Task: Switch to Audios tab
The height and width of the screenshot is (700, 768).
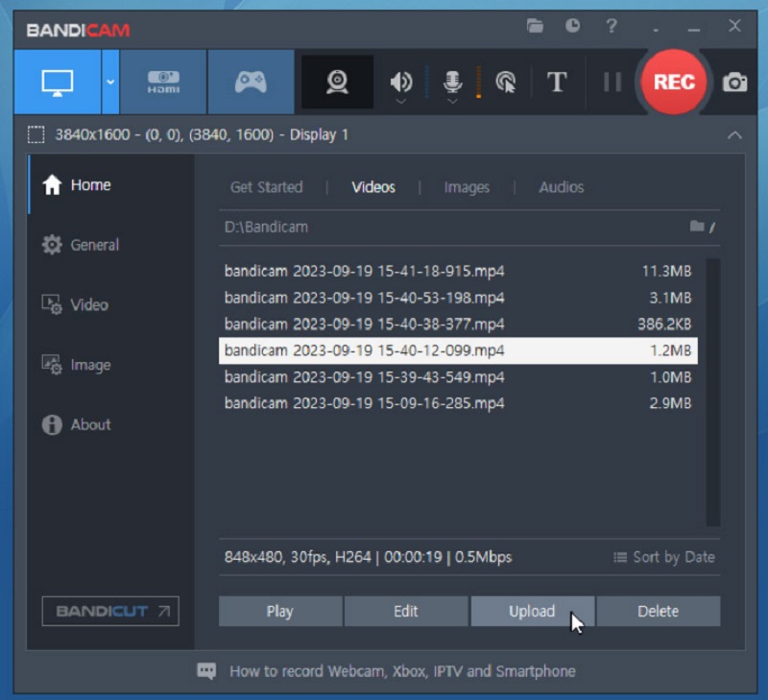Action: point(562,187)
